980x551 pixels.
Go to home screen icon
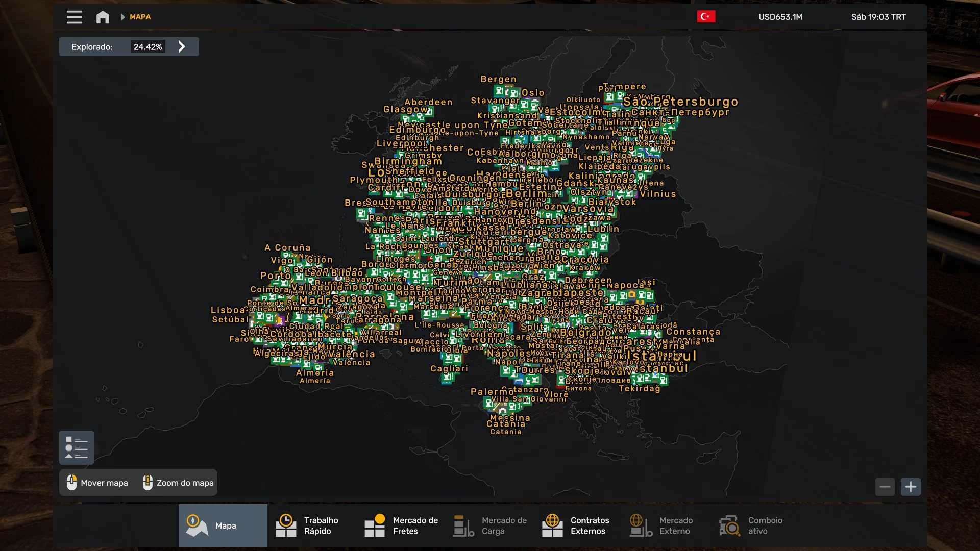103,17
